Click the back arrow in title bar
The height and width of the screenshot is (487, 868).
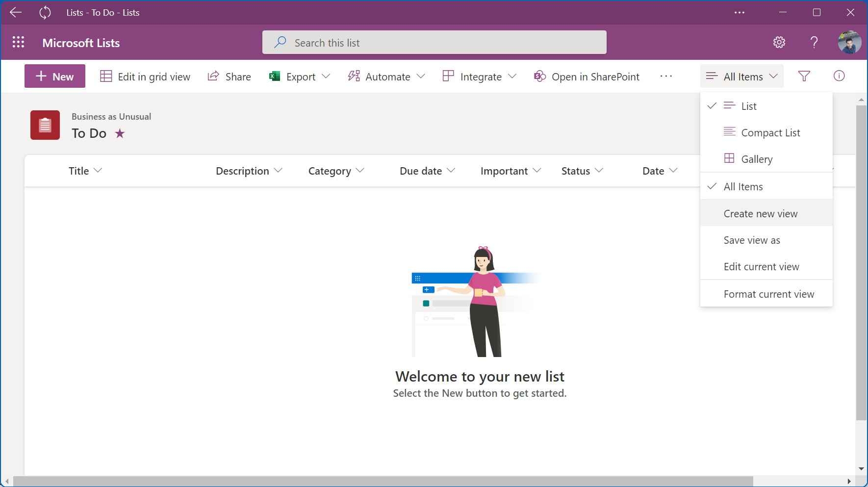[16, 13]
